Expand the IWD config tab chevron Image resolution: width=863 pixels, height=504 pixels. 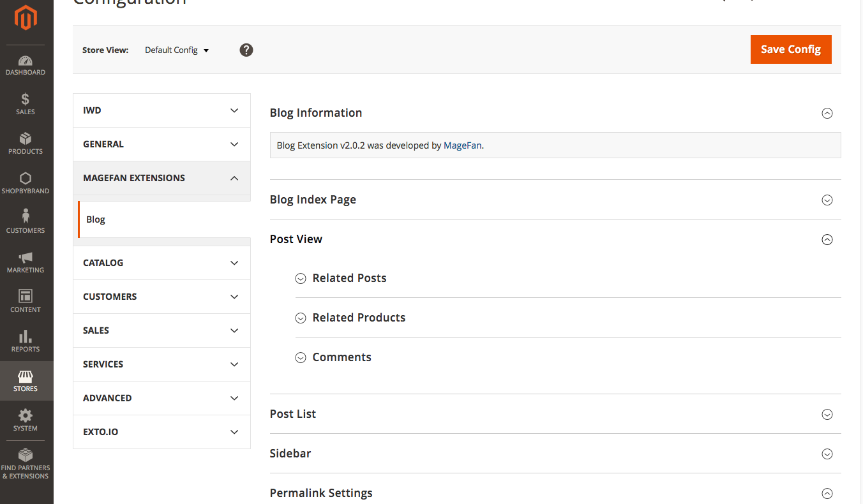[234, 110]
